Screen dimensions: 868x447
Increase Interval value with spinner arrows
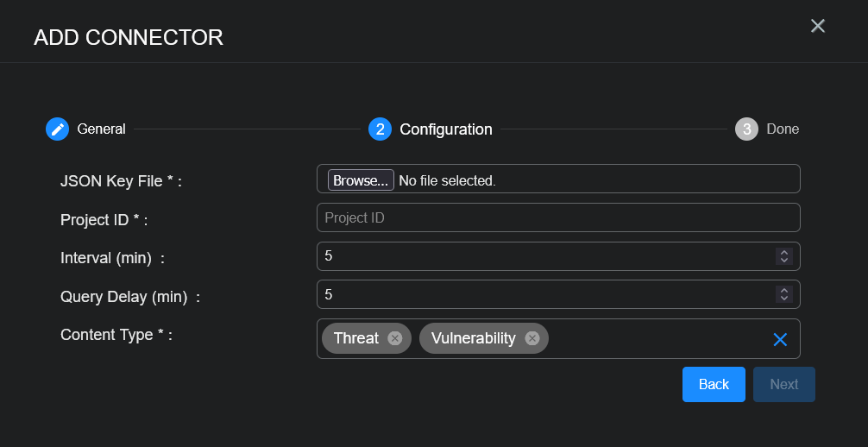784,252
